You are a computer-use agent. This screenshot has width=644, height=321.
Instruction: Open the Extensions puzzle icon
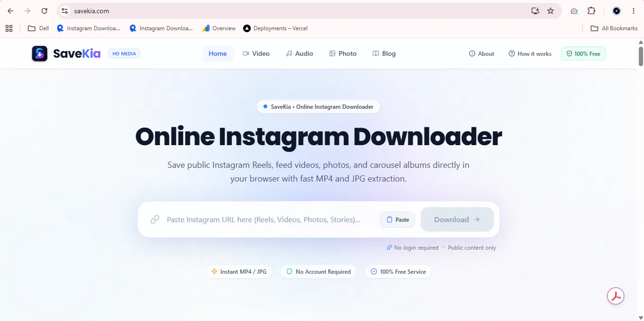(x=591, y=11)
